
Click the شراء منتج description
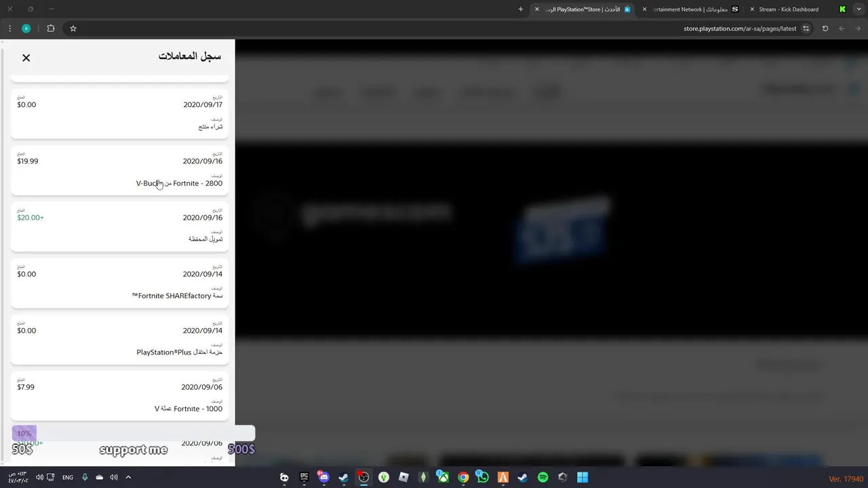(x=210, y=127)
